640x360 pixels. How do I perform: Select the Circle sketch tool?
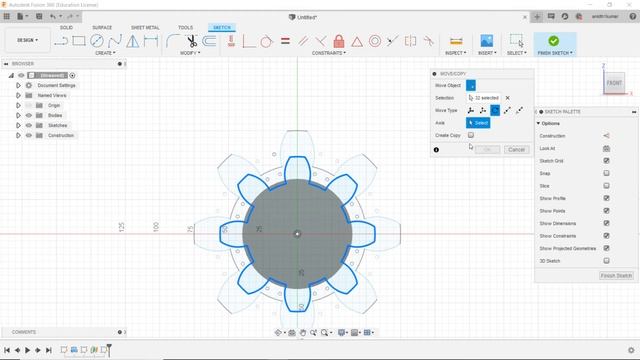point(97,41)
